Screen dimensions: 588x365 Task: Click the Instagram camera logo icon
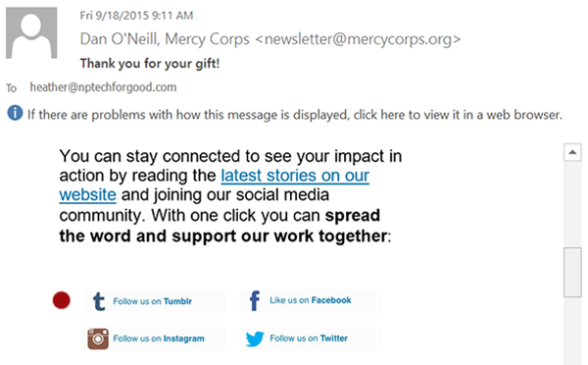click(98, 339)
